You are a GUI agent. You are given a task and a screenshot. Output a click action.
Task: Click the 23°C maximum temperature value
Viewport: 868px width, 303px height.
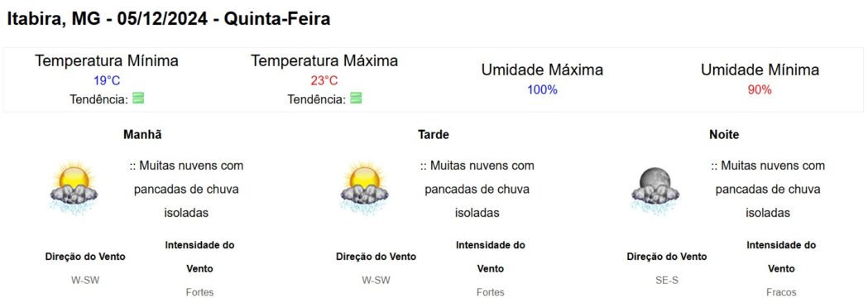(324, 81)
